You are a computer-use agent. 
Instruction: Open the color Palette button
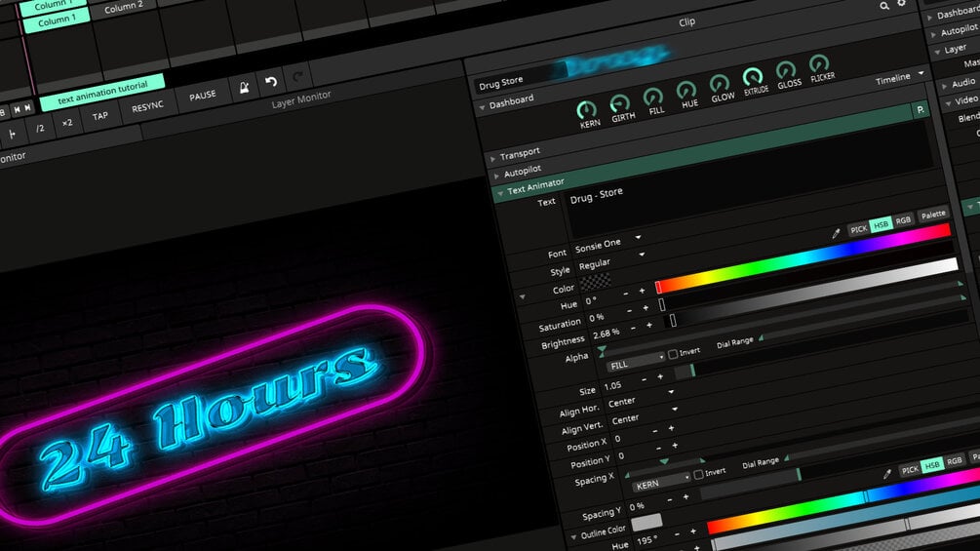click(x=933, y=215)
